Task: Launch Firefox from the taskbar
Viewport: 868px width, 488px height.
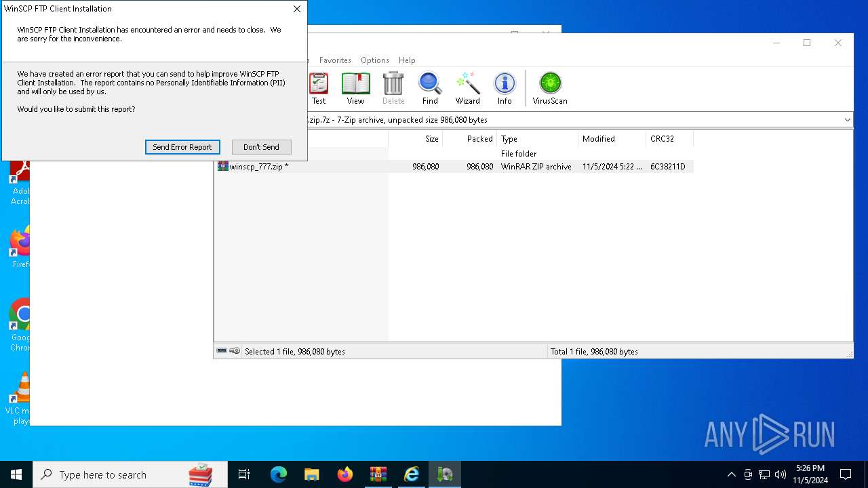Action: (345, 474)
